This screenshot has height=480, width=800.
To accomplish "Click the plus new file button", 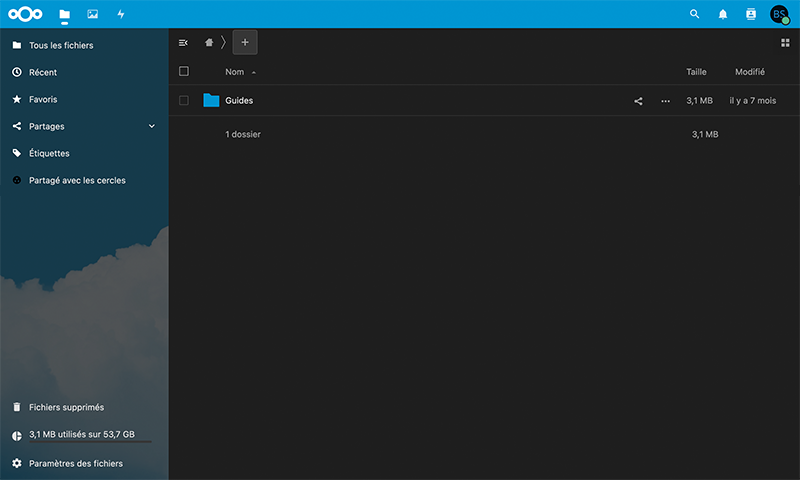I will 245,42.
